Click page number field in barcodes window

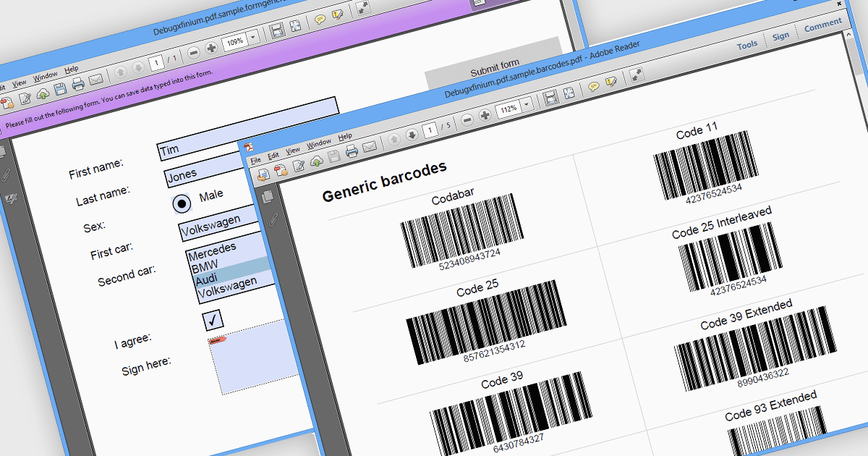point(430,130)
